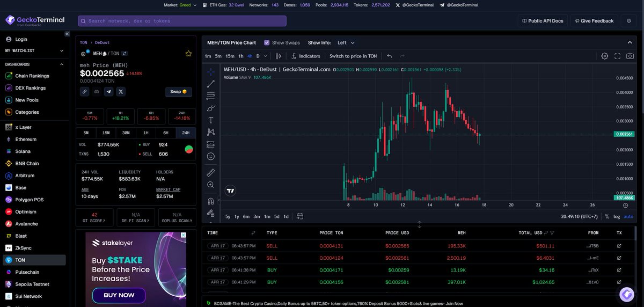This screenshot has height=307, width=644.
Task: Click Login in the sidebar
Action: tap(21, 39)
